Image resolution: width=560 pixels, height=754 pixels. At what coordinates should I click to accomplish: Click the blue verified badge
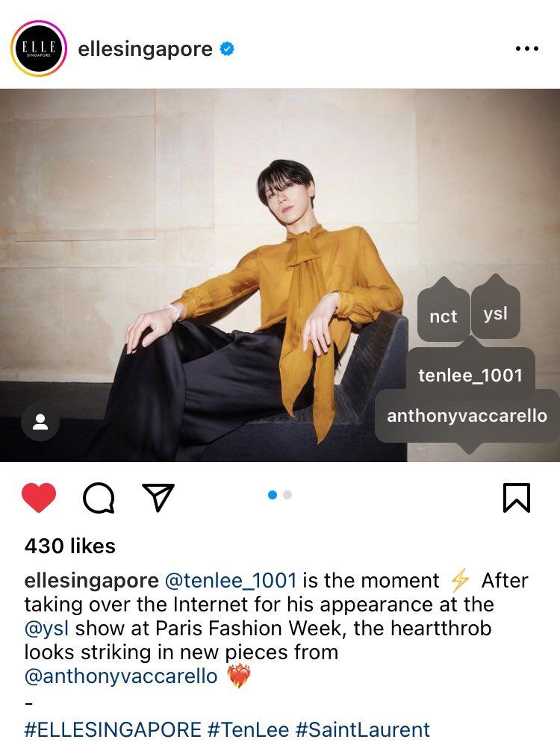(x=227, y=49)
